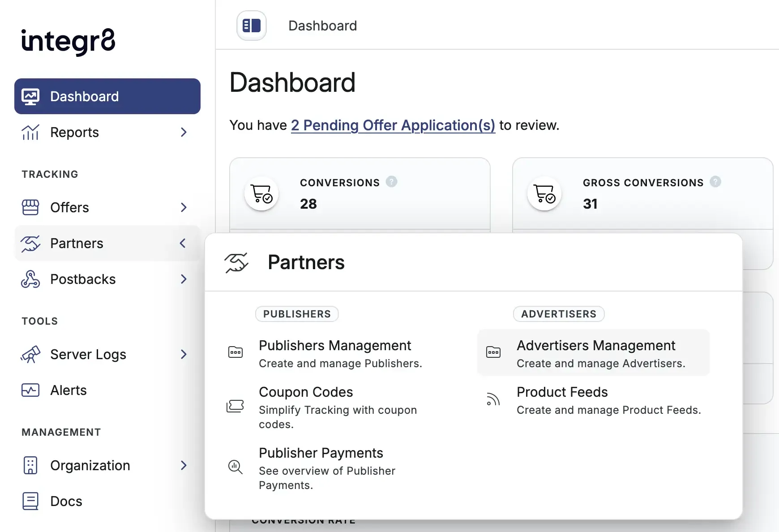The width and height of the screenshot is (779, 532).
Task: Click the Product Feeds RSS icon
Action: click(493, 399)
